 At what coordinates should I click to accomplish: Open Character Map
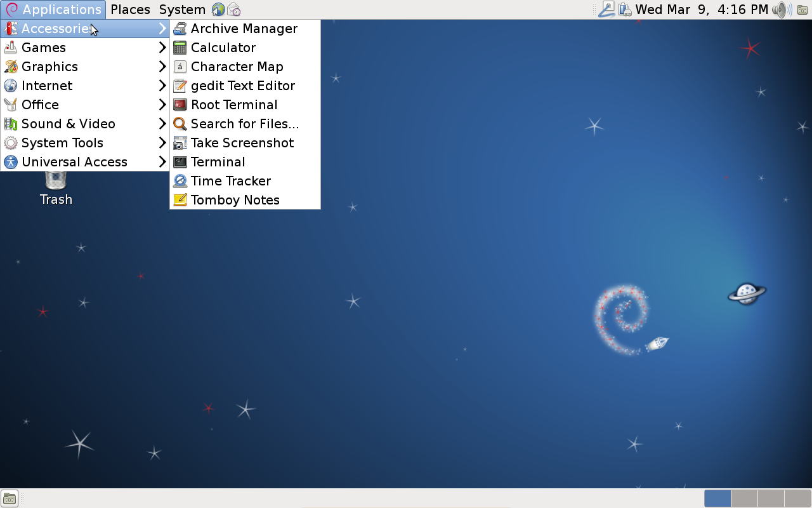[245, 67]
